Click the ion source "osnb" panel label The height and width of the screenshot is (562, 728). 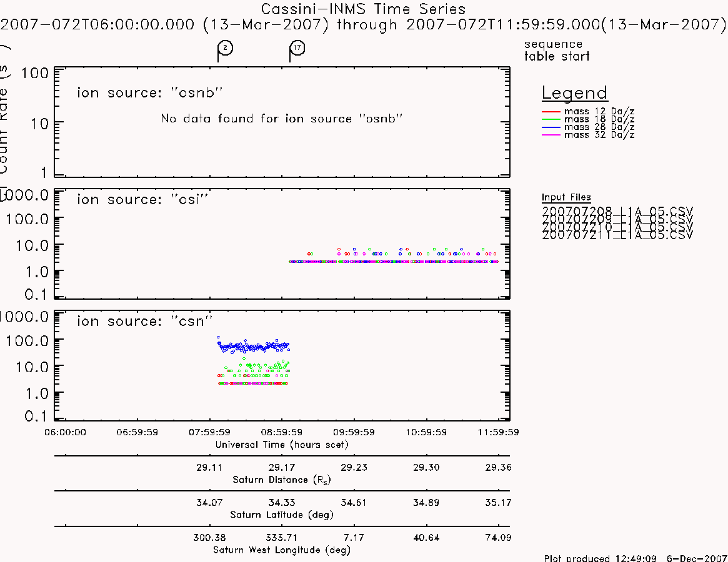tap(149, 93)
